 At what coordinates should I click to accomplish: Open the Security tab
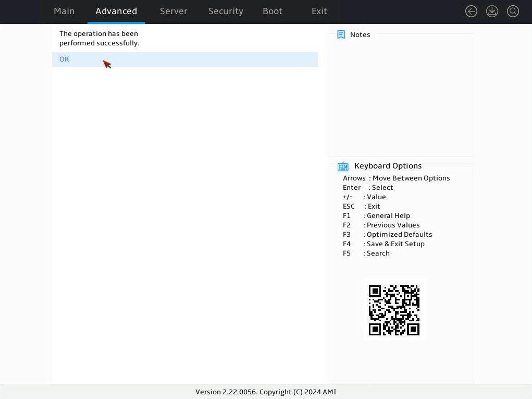tap(226, 11)
